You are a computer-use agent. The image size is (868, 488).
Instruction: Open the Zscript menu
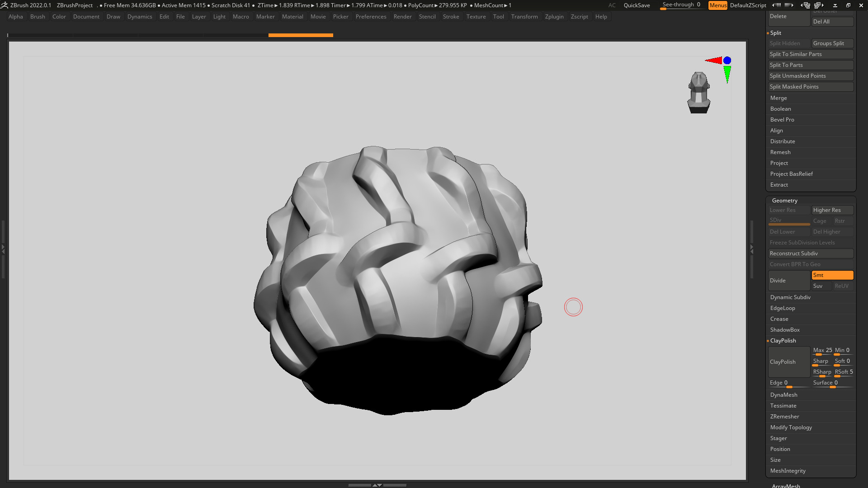[x=579, y=17]
